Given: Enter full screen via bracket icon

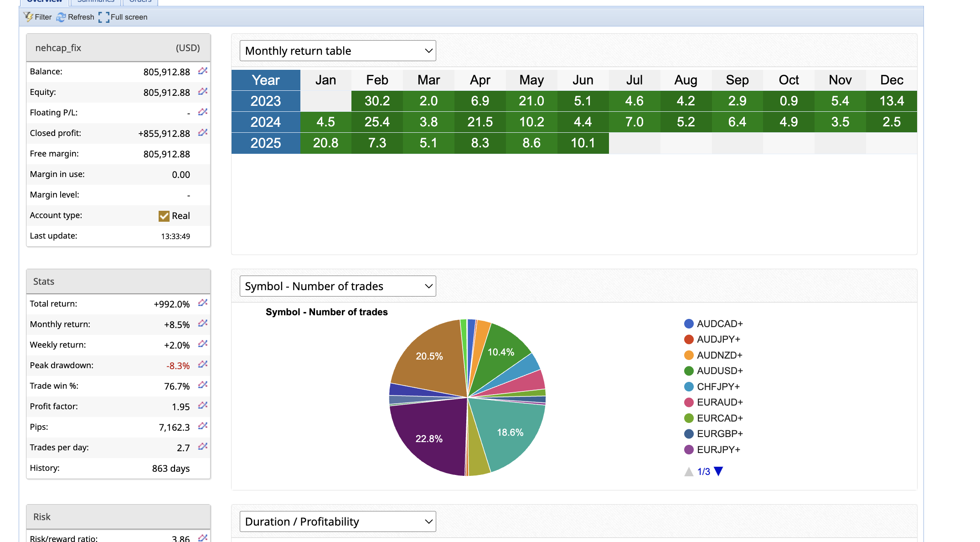Looking at the screenshot, I should pyautogui.click(x=104, y=17).
